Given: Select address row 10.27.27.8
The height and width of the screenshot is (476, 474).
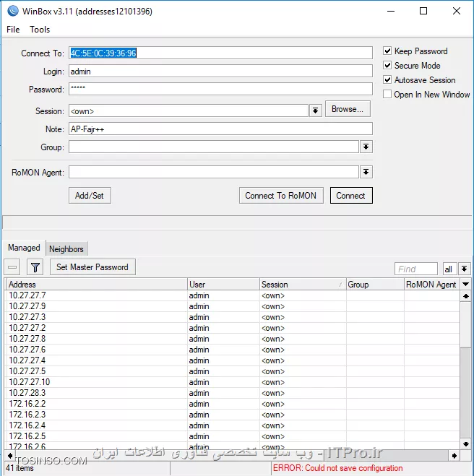Looking at the screenshot, I should point(233,339).
